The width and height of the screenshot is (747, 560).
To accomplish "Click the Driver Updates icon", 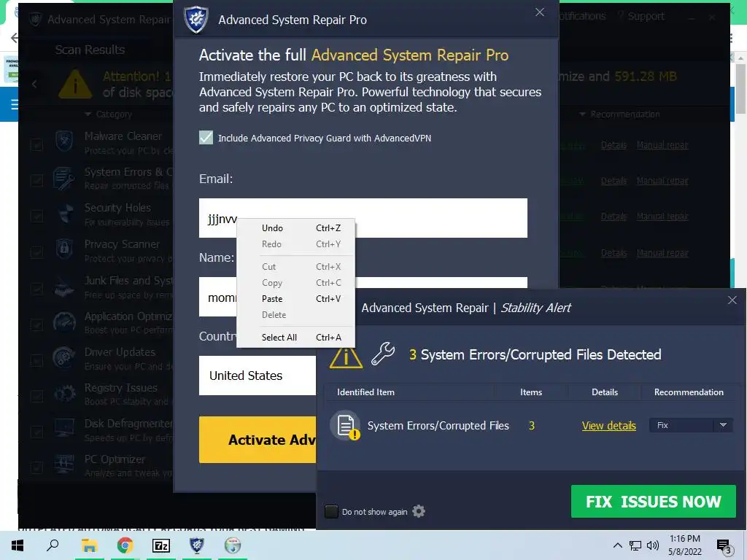I will pos(64,357).
